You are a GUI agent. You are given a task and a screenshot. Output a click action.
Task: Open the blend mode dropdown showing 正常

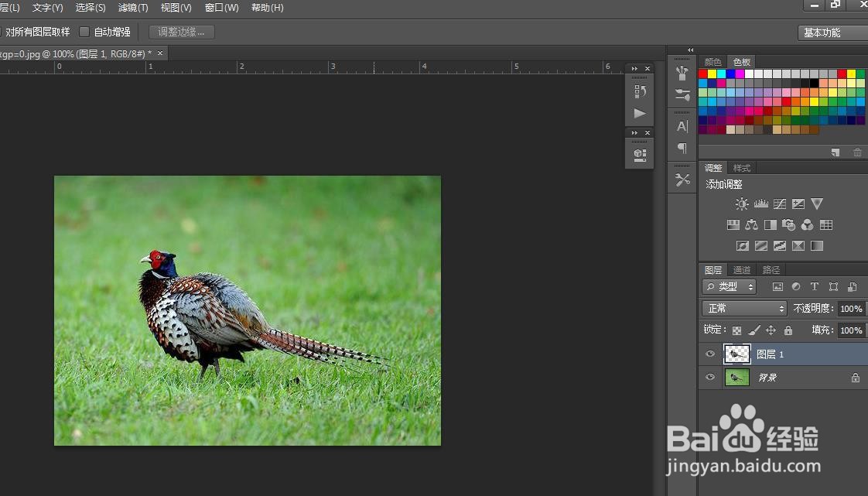pyautogui.click(x=744, y=309)
